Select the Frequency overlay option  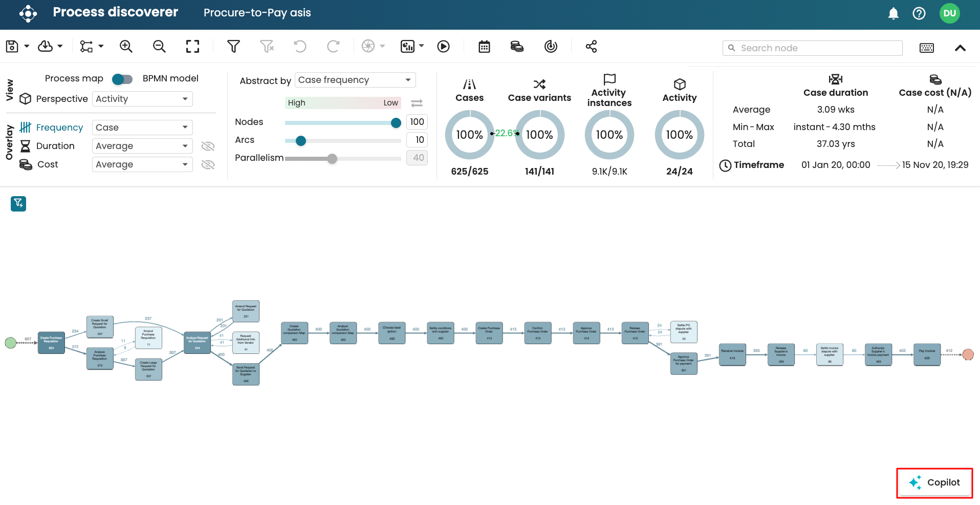tap(59, 128)
